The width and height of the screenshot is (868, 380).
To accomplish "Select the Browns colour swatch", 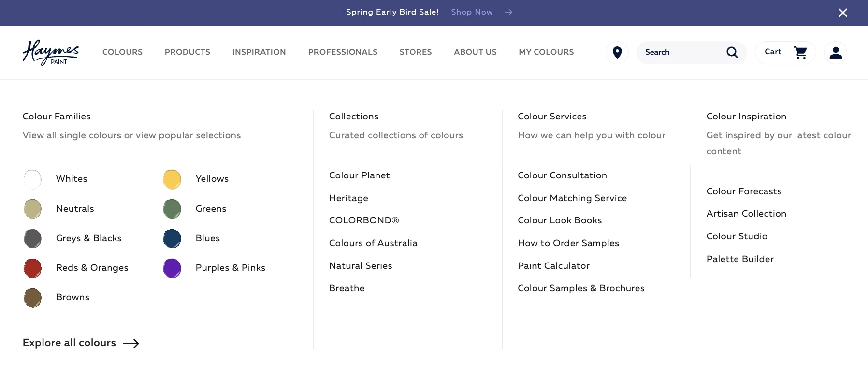I will pyautogui.click(x=32, y=298).
